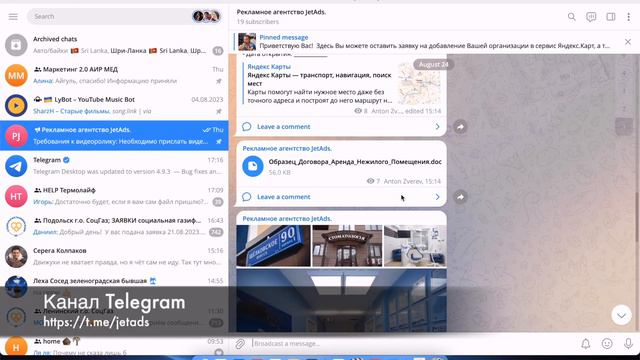This screenshot has height=360, width=640.
Task: Open the LyBot YouTube Music Bot chat
Action: tap(114, 105)
